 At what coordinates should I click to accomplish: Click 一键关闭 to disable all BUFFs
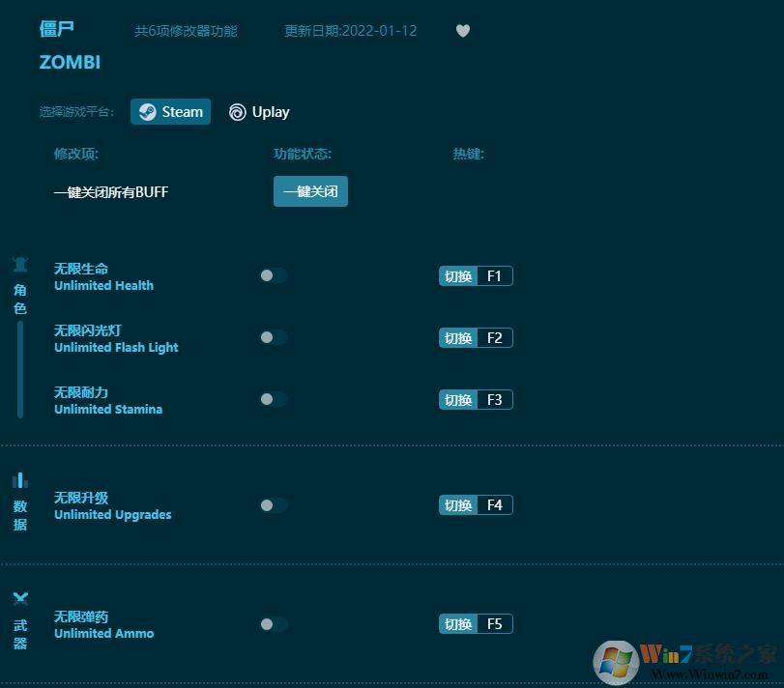(x=310, y=191)
